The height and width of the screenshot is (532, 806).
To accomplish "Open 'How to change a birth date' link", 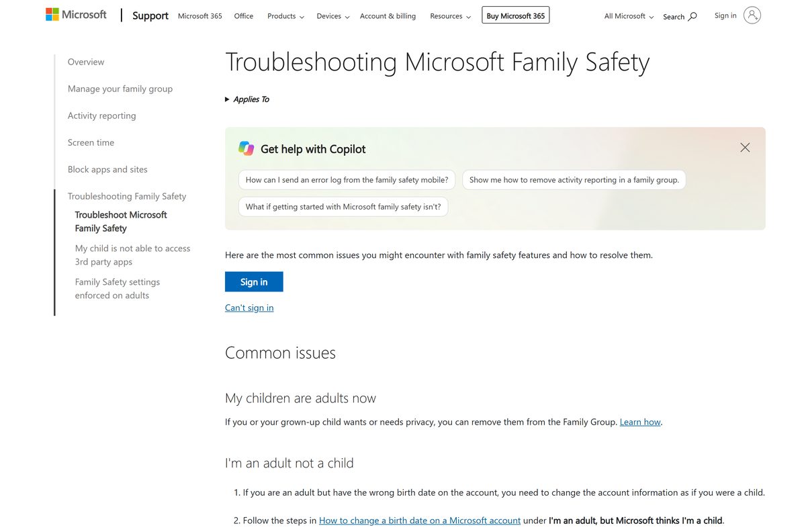I will coord(420,521).
